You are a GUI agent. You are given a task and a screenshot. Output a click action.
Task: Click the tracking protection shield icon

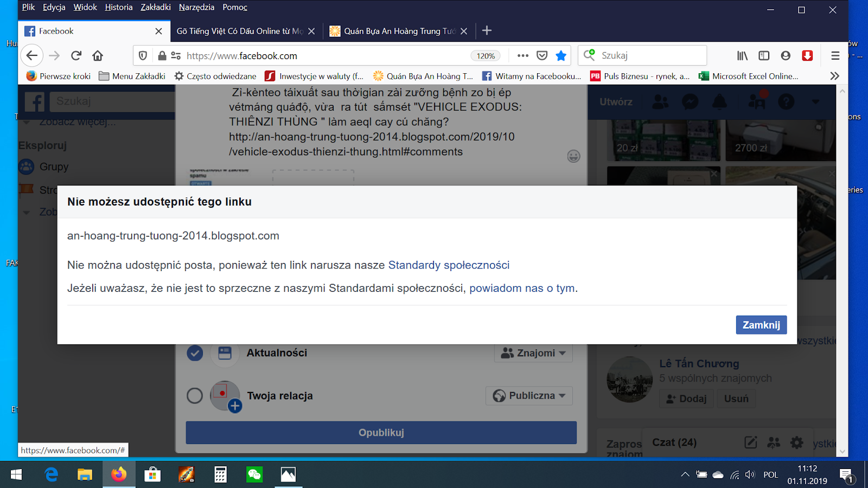143,55
